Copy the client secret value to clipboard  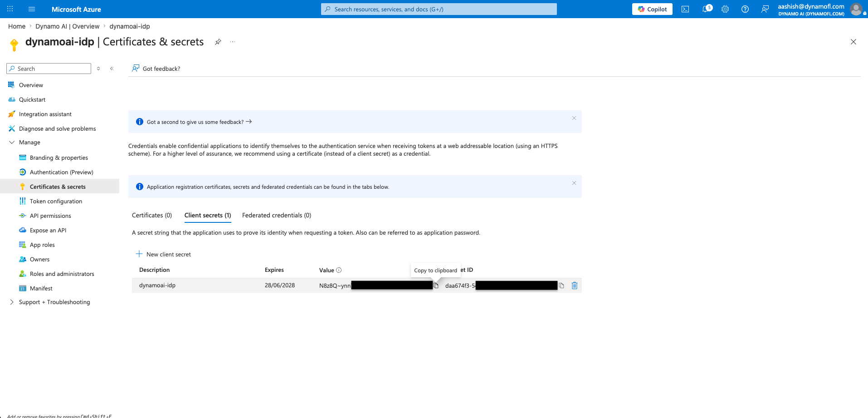coord(436,285)
